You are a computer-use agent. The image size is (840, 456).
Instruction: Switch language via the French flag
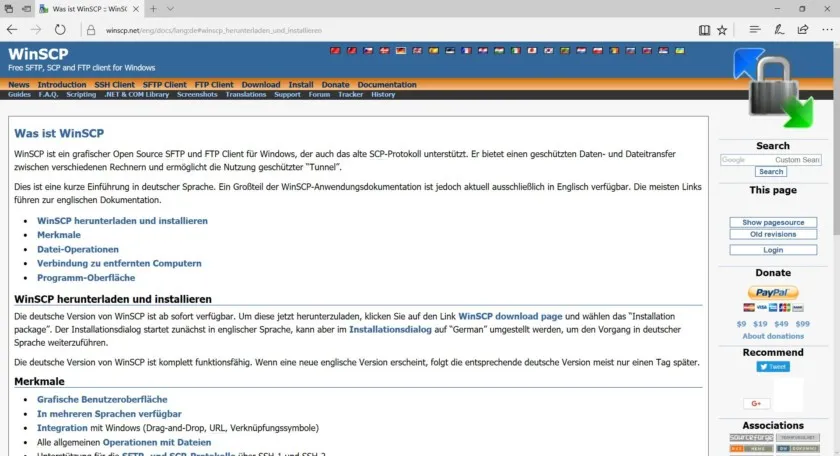(x=466, y=50)
